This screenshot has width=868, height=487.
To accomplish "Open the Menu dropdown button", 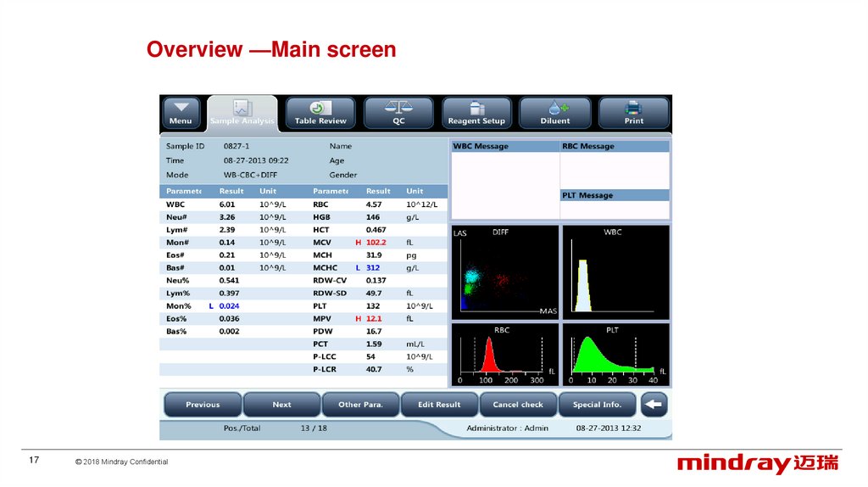I will click(x=181, y=113).
